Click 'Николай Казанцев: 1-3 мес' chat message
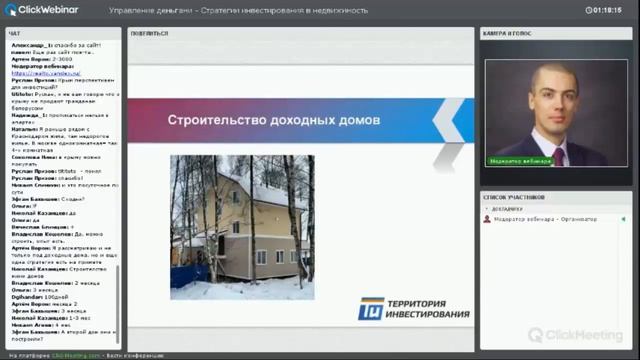Image resolution: width=640 pixels, height=360 pixels. (x=51, y=318)
